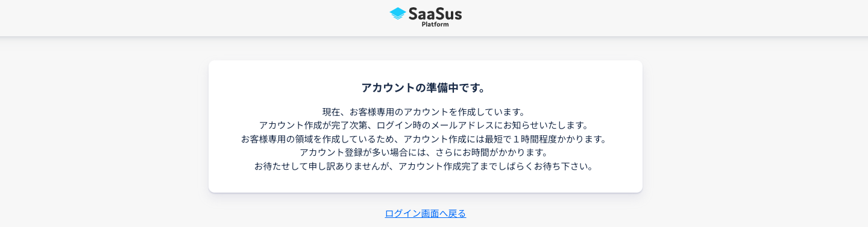Click the SaaSus wordmark in the header
Screen dimensions: 868x227
pos(435,13)
